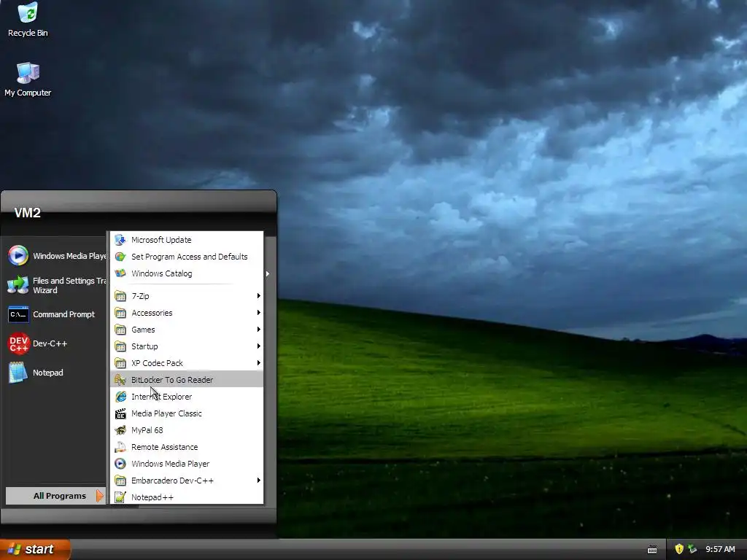Click the 'Embarcadero Dev-C++' label
Viewport: 747px width, 560px height.
pyautogui.click(x=172, y=481)
